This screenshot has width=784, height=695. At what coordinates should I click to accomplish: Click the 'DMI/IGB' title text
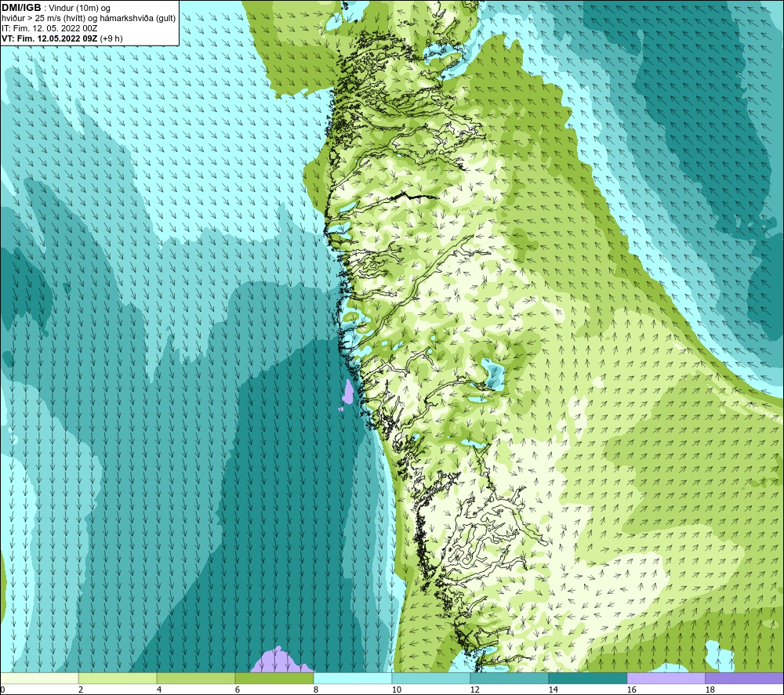[21, 8]
